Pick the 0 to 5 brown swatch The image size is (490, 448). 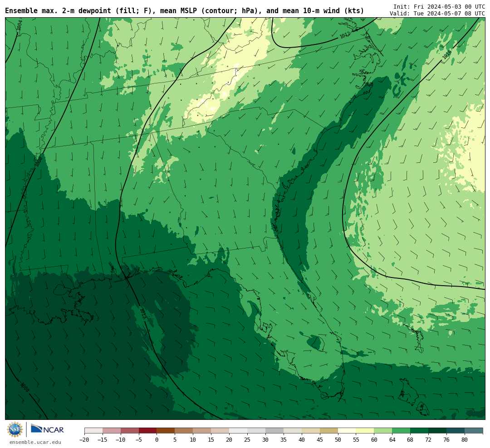[166, 431]
